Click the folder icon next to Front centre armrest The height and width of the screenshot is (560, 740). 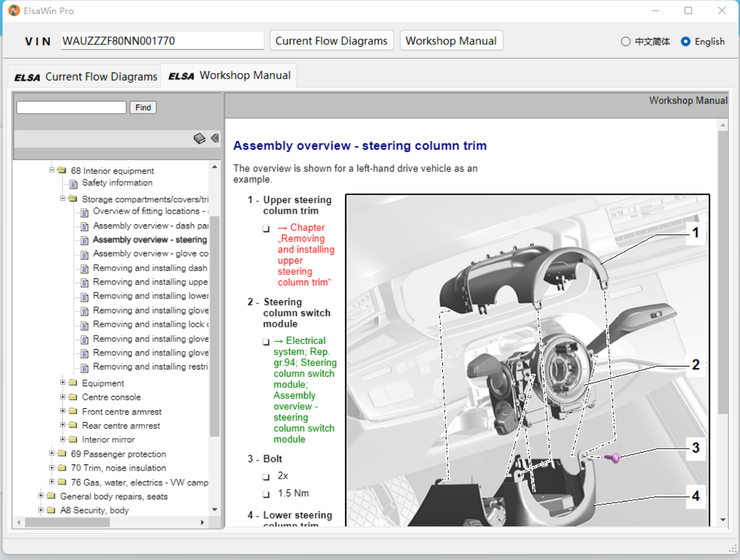coord(73,412)
